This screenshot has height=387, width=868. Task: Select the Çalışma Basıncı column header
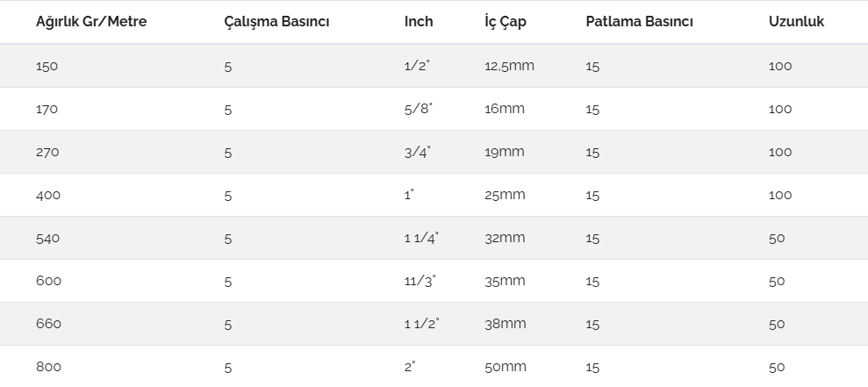tap(276, 22)
